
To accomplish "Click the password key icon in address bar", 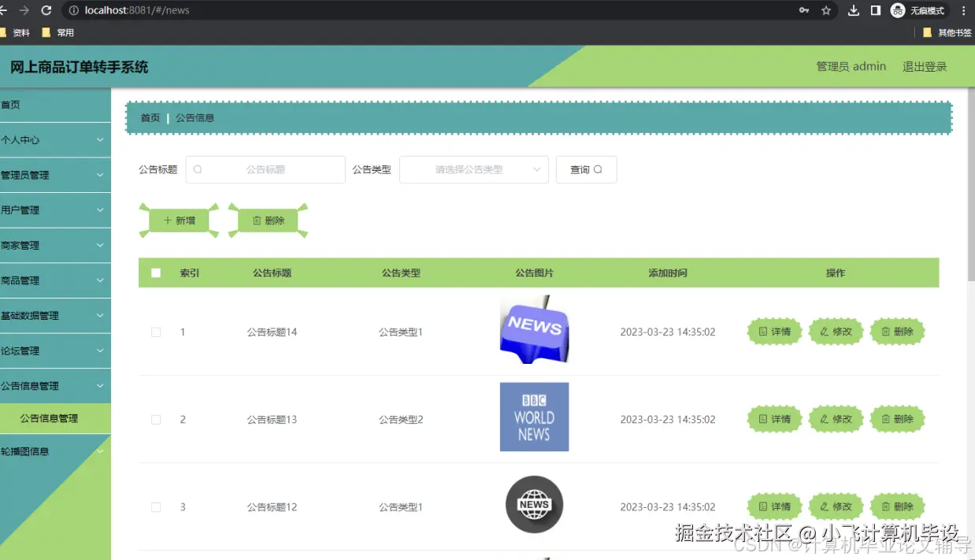I will coord(804,10).
